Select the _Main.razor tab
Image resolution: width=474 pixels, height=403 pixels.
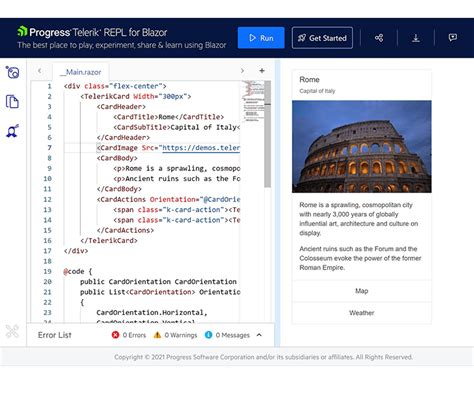pos(81,72)
